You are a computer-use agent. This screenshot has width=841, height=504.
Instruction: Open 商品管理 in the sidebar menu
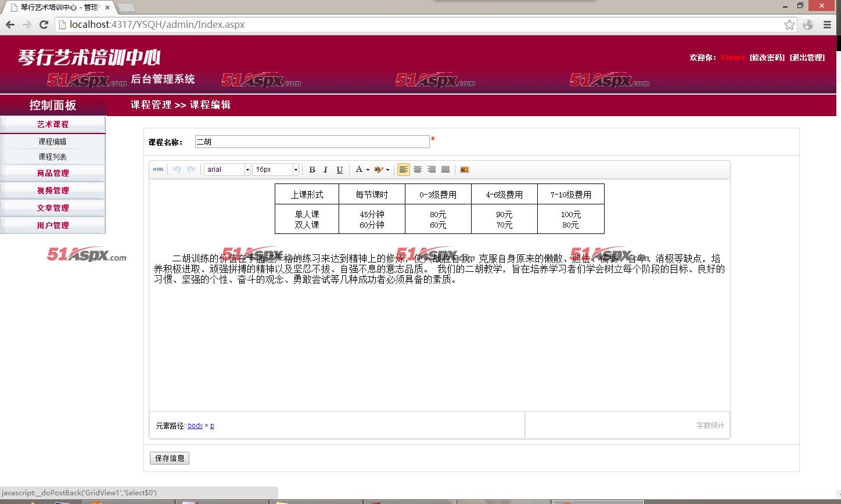tap(53, 173)
